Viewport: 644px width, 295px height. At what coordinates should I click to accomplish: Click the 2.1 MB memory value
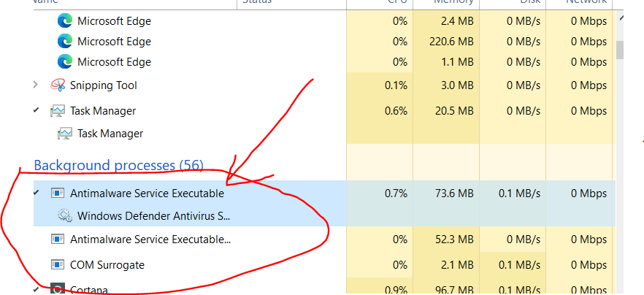(x=457, y=265)
